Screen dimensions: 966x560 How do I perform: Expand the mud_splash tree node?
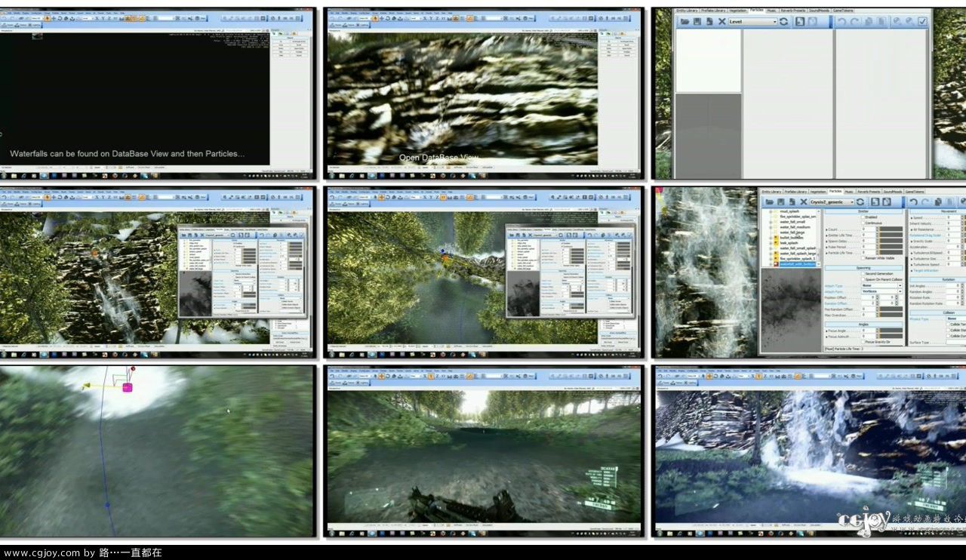pos(771,211)
